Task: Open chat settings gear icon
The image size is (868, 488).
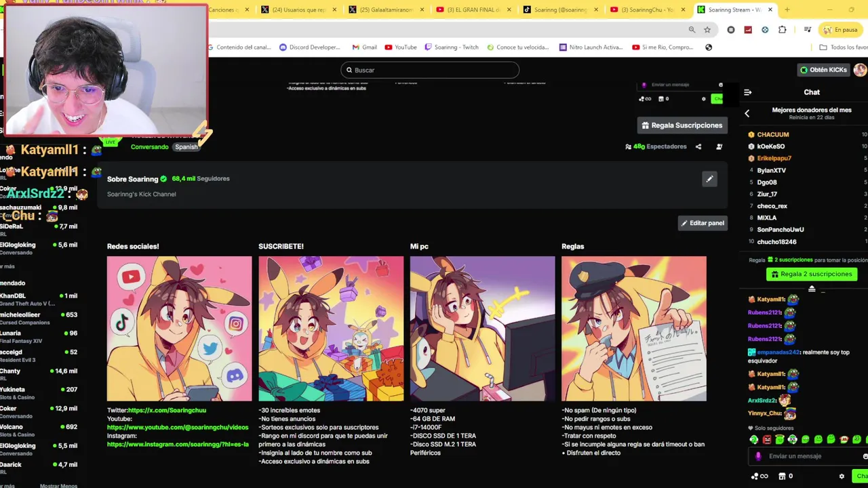Action: (x=842, y=476)
